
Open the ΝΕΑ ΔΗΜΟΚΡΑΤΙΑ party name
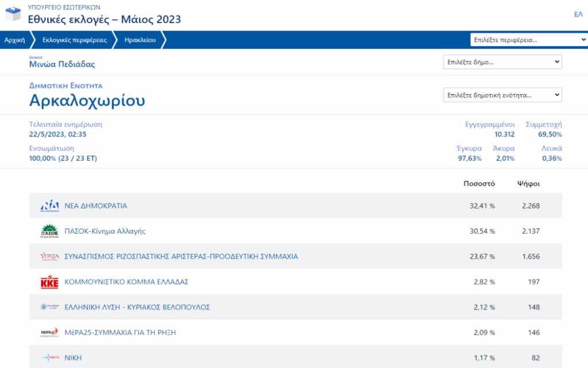[x=96, y=206]
